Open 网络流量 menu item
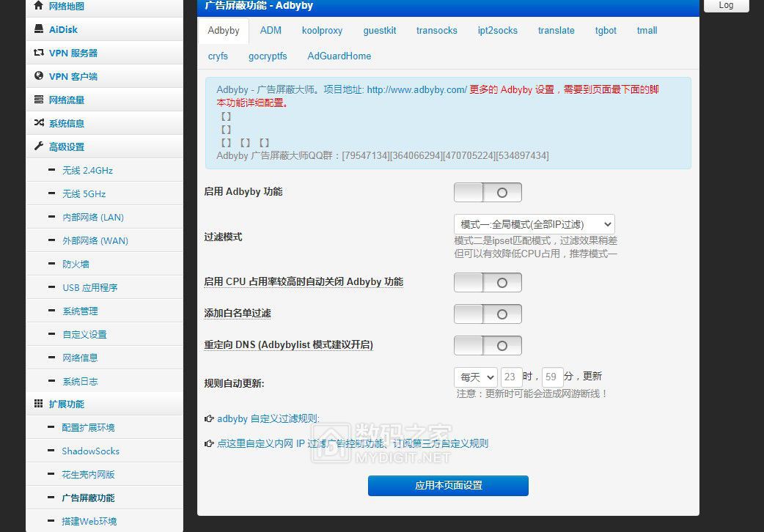The width and height of the screenshot is (764, 532). tap(104, 100)
